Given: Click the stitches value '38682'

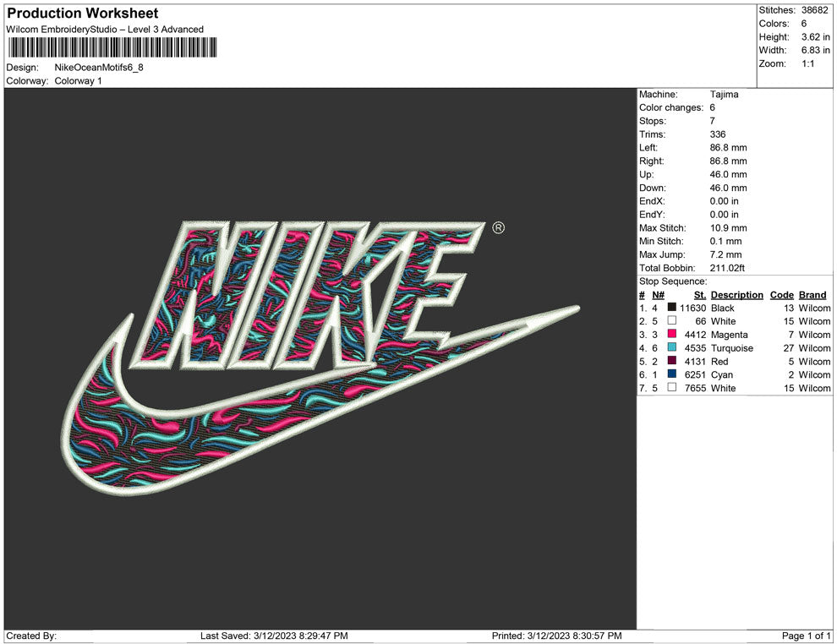Looking at the screenshot, I should click(x=814, y=10).
